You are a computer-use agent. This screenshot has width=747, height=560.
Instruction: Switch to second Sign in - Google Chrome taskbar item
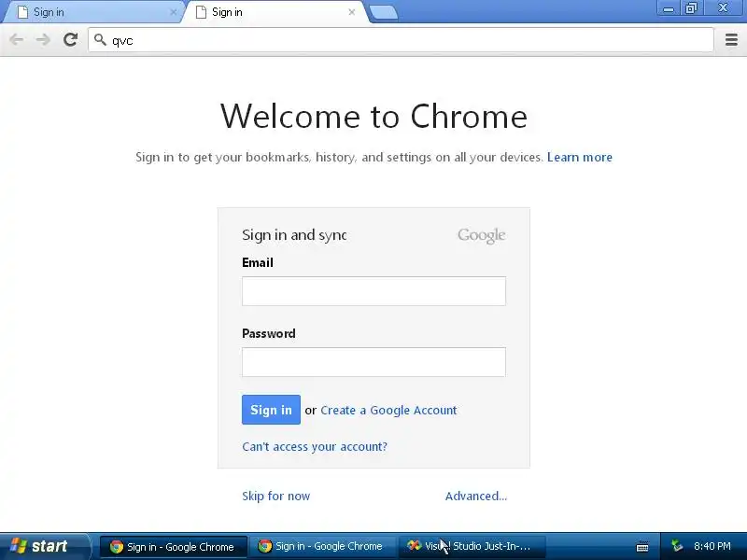point(322,547)
